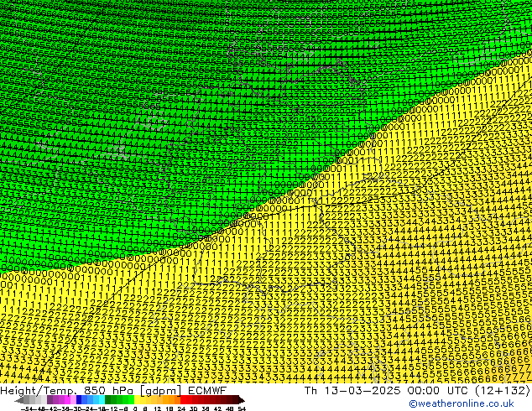Screen dimensions: 532x411
Task: Click the dark blue legend swatch near -30
Action: [79, 400]
